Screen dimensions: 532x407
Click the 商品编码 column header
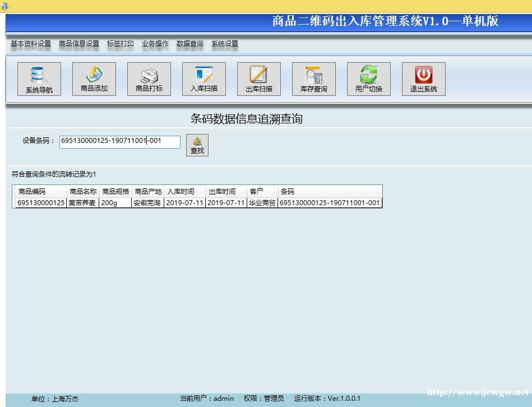(31, 191)
